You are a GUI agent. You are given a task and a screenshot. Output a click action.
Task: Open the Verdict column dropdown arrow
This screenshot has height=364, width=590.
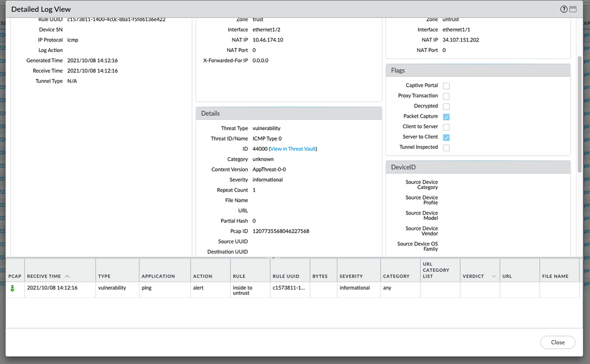494,277
